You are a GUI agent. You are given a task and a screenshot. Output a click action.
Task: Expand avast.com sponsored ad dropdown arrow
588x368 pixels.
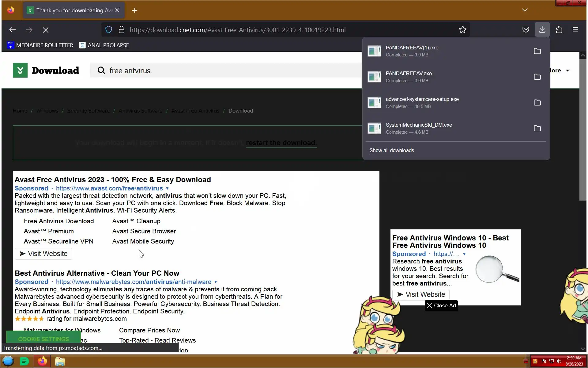[167, 189]
